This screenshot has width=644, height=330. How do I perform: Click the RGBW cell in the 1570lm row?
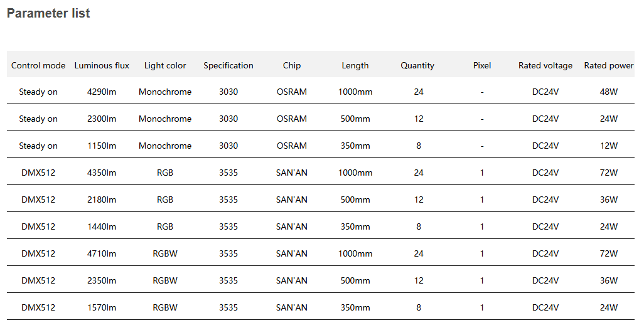[165, 307]
